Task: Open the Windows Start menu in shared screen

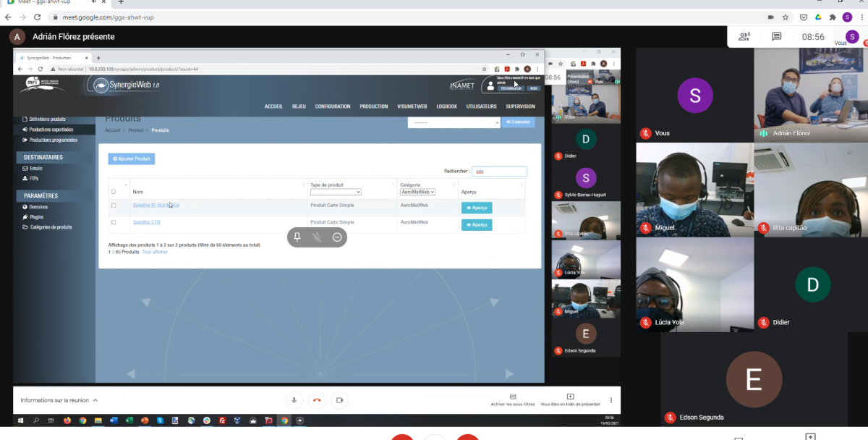Action: 21,420
